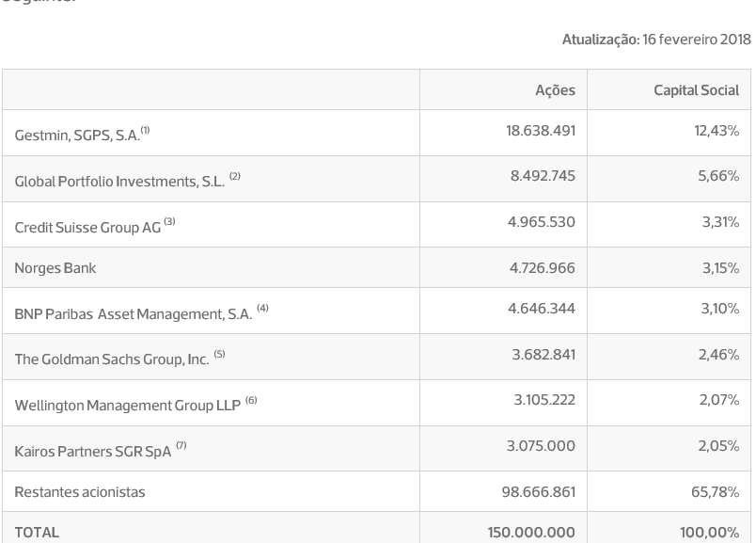This screenshot has height=543, width=756.
Task: Click 'BNP Paribas Asset Management, S.A.' name
Action: click(x=134, y=314)
